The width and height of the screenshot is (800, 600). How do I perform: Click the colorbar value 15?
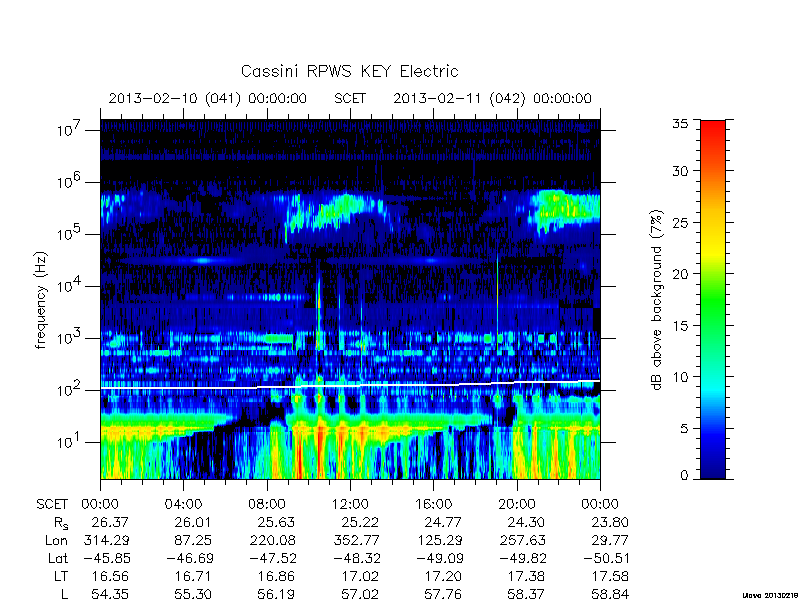click(680, 325)
